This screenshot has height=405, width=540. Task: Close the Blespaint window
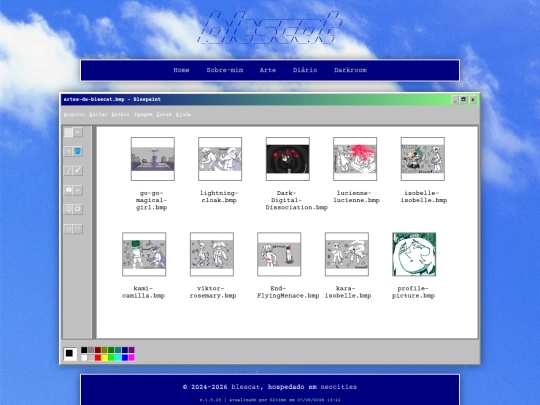click(473, 100)
